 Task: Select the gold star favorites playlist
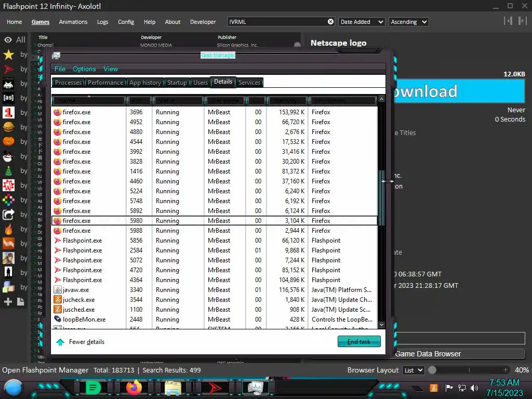(8, 54)
